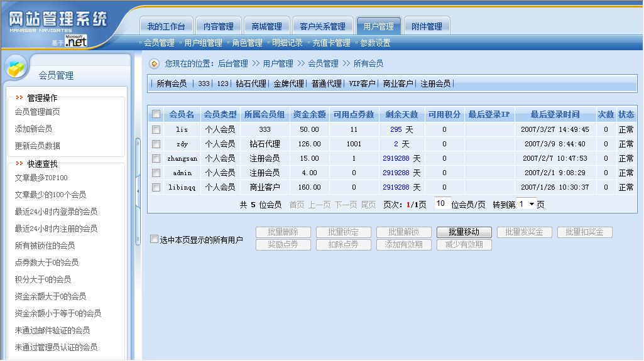This screenshot has width=644, height=361.
Task: Click the members-per-page input field
Action: coord(442,203)
